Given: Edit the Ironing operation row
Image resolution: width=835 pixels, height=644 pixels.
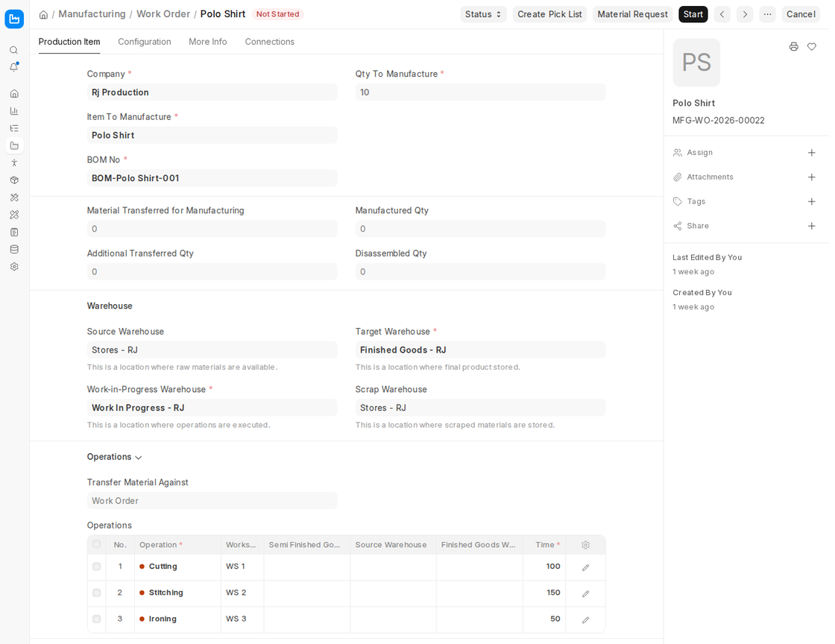Looking at the screenshot, I should tap(586, 619).
